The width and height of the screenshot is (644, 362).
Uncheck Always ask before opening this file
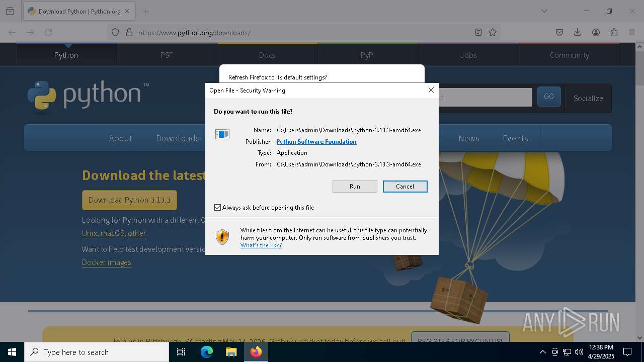[x=218, y=207]
